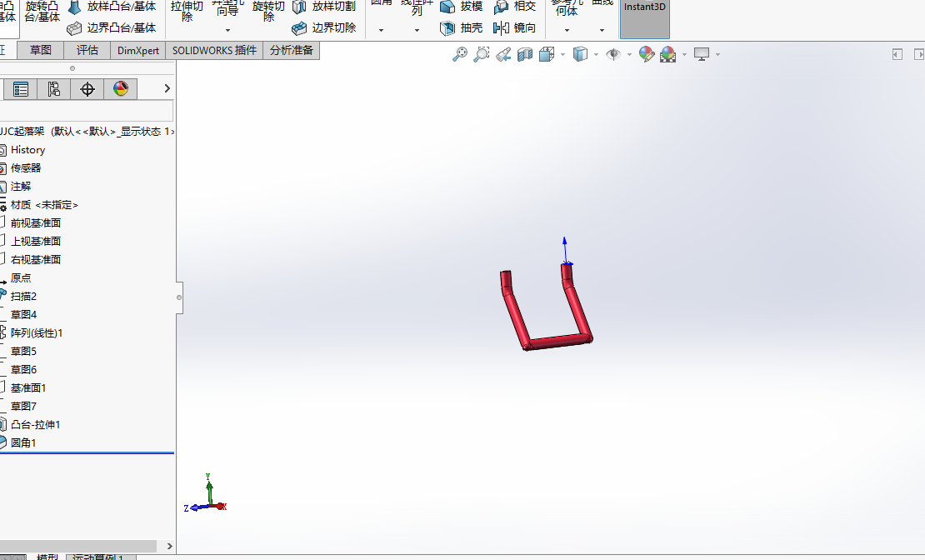Open the DimXpertManager crosshair tab
925x560 pixels.
tap(87, 89)
